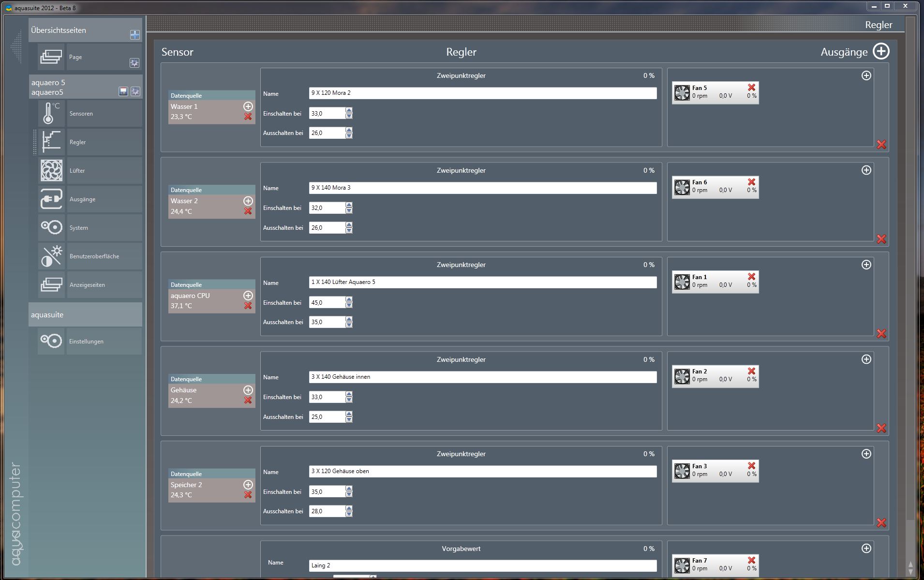Delete the 3 X 120 Gehäuse oben controller

881,523
